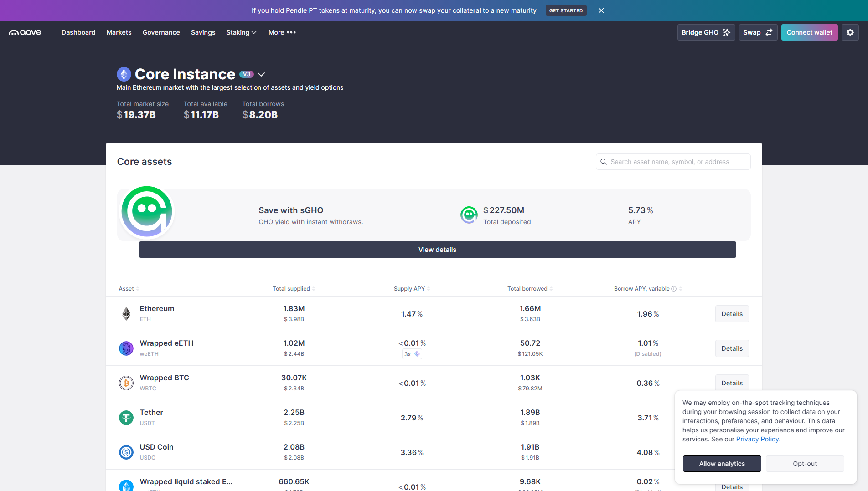Expand the Core Instance market selector chevron
Screen dimensions: 868x491
pos(261,74)
